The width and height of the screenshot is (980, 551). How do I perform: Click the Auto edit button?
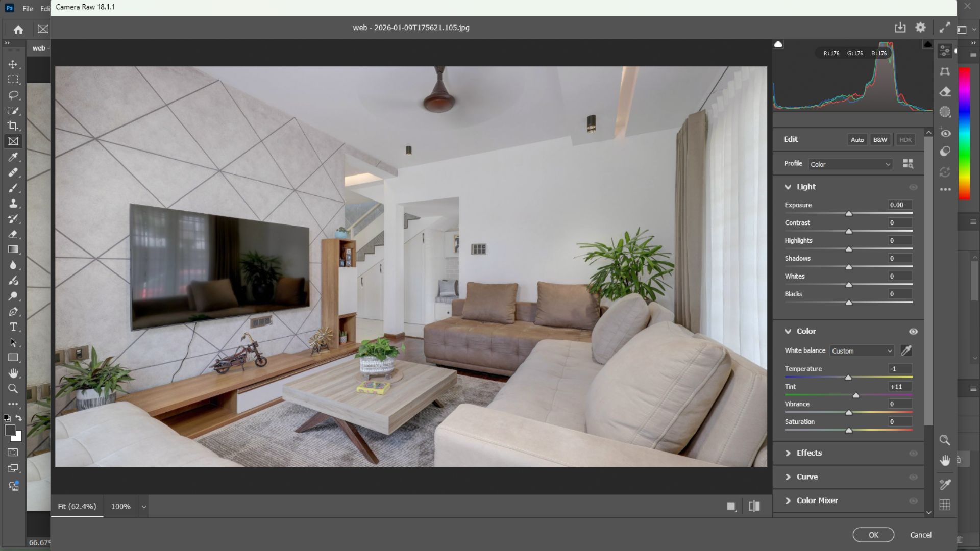(x=857, y=140)
